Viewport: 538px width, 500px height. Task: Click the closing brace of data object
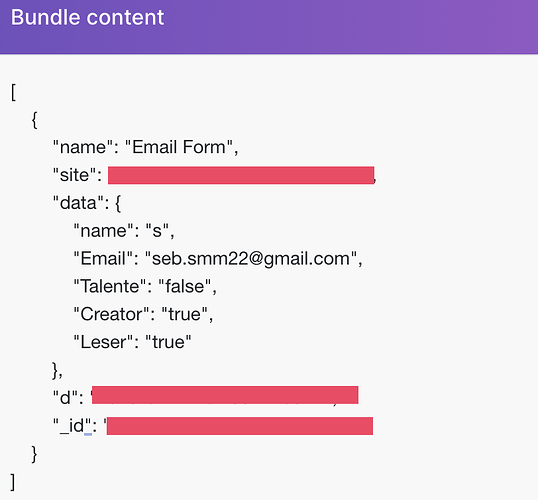point(57,370)
